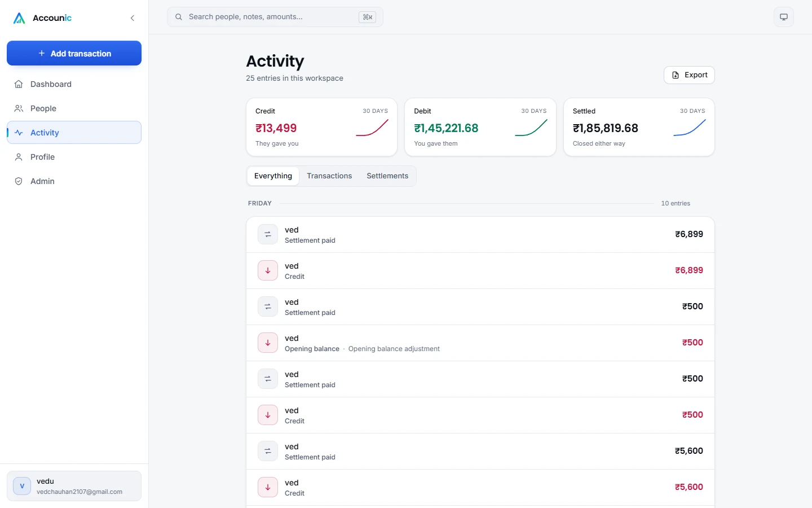Click the Accounic logo icon
This screenshot has height=508, width=812.
click(19, 18)
